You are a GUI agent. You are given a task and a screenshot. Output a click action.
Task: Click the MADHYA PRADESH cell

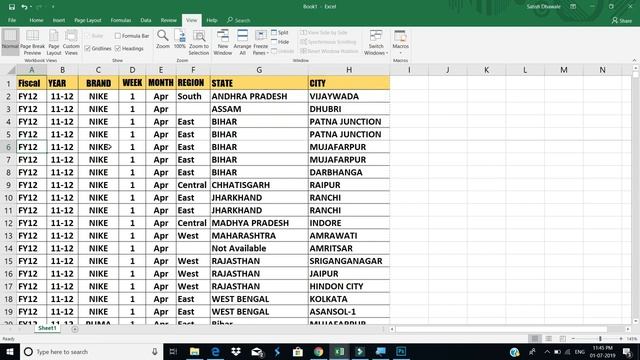click(x=259, y=223)
